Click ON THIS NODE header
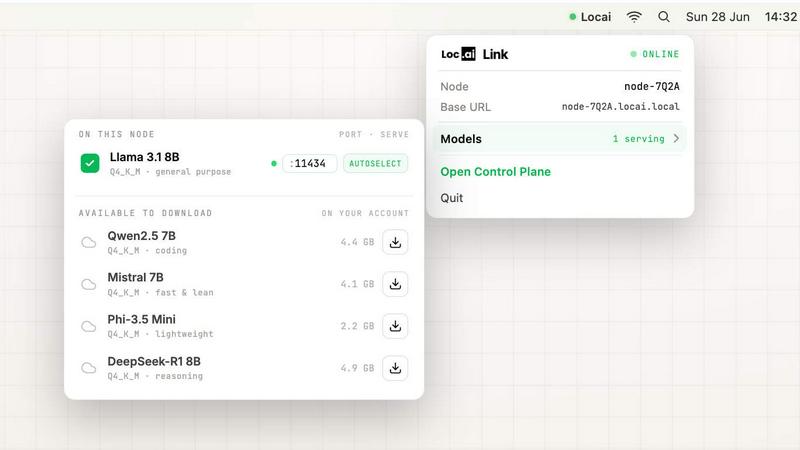This screenshot has height=450, width=800. tap(116, 134)
